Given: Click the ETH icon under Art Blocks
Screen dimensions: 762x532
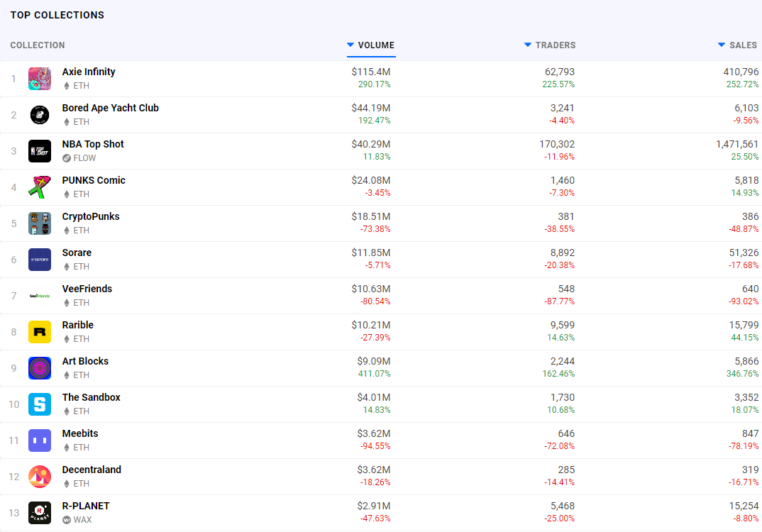Looking at the screenshot, I should click(x=67, y=375).
